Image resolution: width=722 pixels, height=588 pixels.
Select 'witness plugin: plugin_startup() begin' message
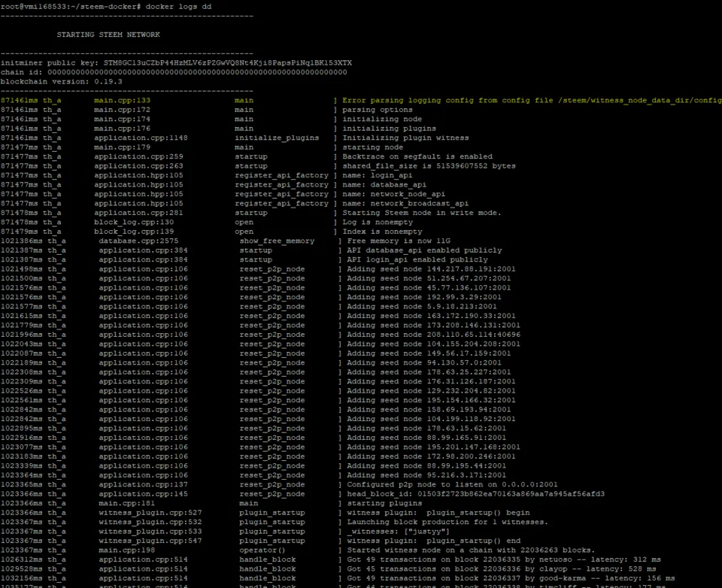click(438, 513)
